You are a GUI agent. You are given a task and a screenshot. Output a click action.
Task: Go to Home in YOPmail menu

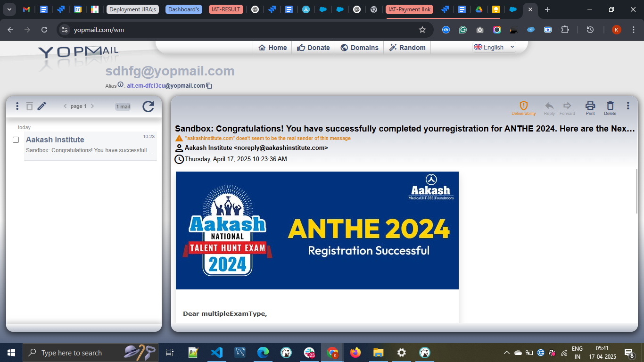272,48
